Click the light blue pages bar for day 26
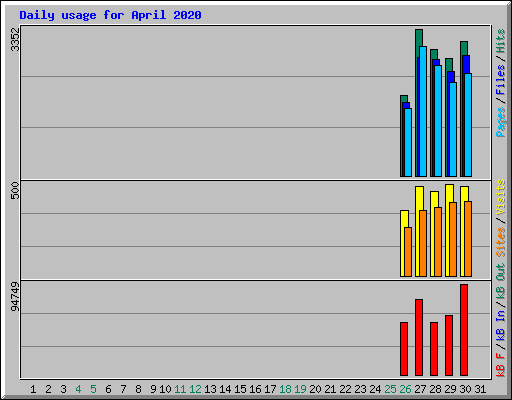The width and height of the screenshot is (512, 400). point(408,142)
